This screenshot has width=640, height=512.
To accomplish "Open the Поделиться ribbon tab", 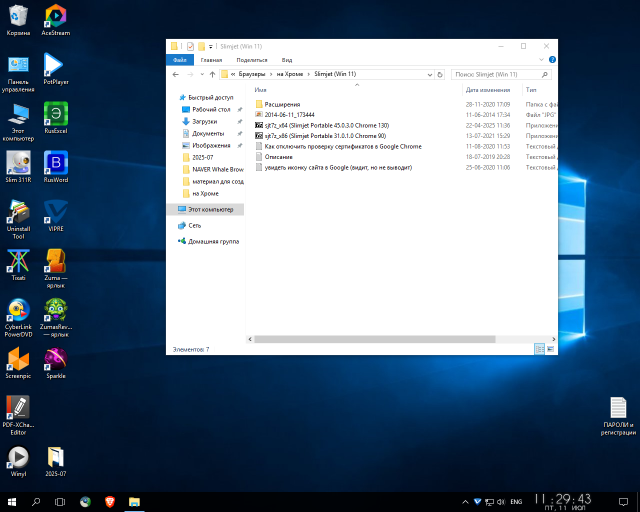I will pos(252,60).
